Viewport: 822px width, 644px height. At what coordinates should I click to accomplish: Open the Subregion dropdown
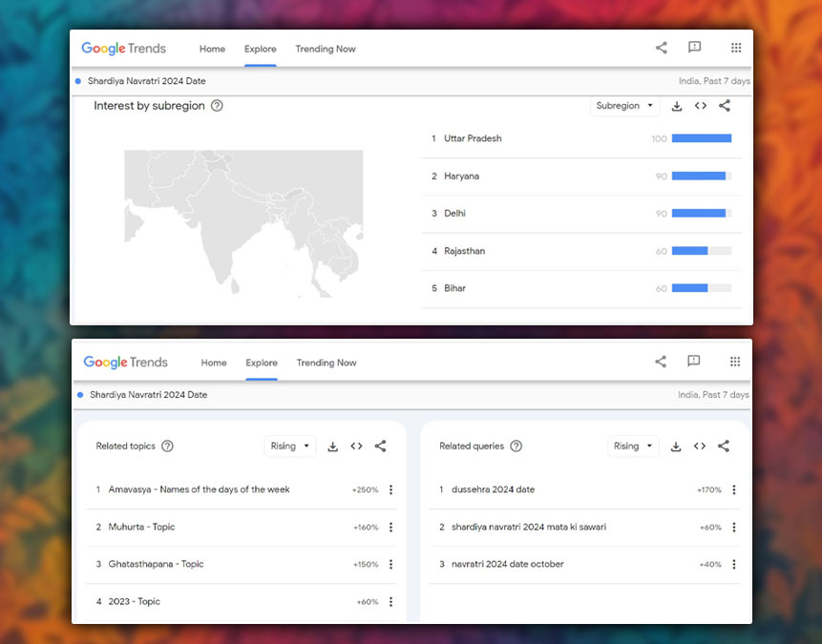click(625, 106)
